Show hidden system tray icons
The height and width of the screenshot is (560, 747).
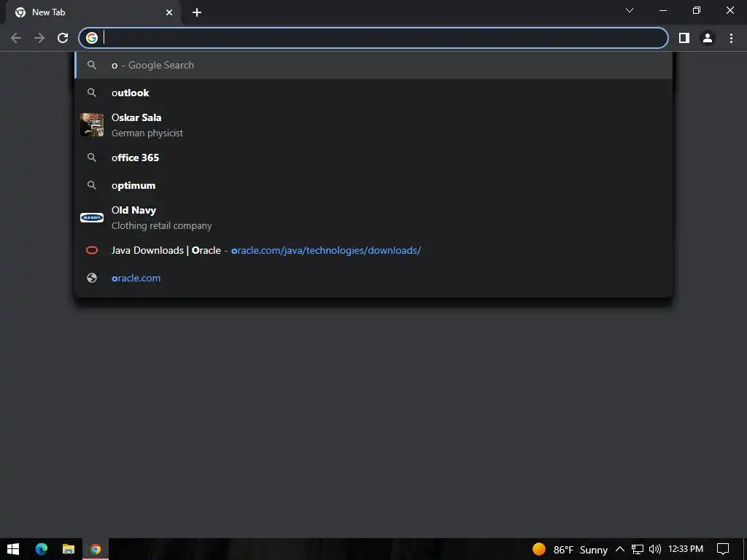[620, 549]
